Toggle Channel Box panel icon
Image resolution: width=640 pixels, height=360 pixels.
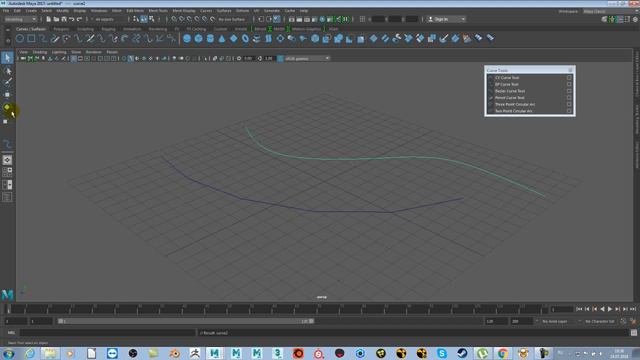pos(635,19)
